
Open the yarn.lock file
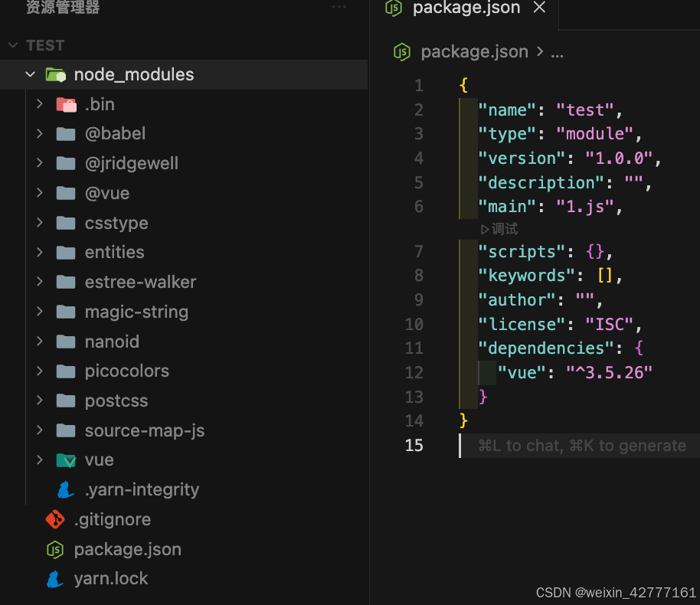pos(111,579)
